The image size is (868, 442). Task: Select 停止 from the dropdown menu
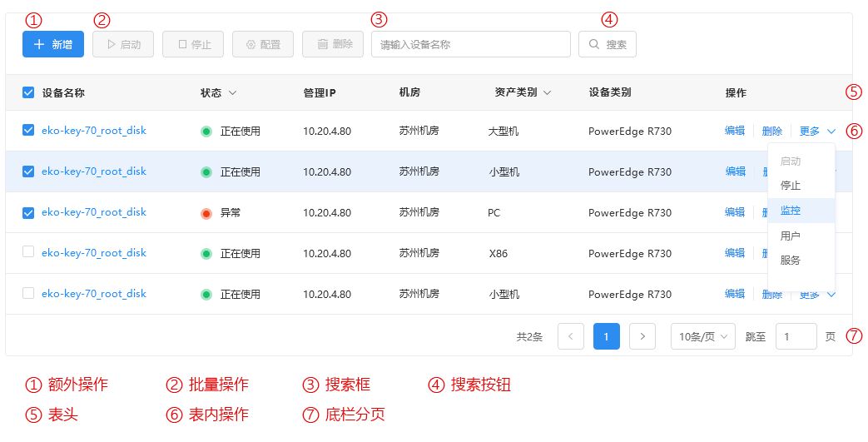tap(791, 186)
